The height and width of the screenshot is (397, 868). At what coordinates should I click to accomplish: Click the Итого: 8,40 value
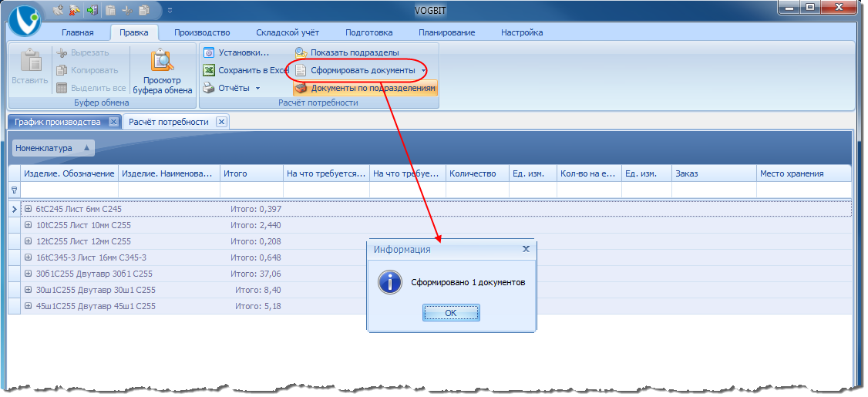tap(258, 290)
